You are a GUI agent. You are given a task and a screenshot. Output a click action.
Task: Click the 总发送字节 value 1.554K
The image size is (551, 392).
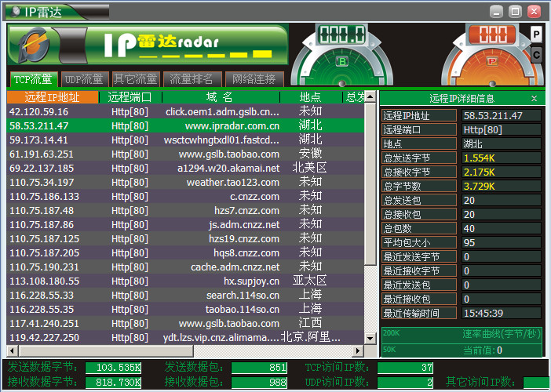coord(502,158)
